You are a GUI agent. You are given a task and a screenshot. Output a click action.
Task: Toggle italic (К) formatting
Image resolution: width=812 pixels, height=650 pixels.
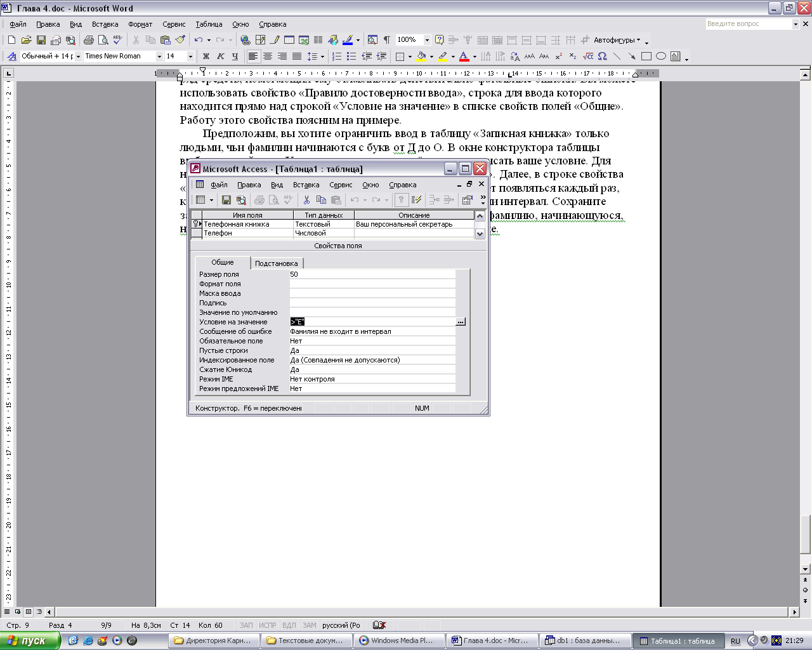click(x=220, y=56)
